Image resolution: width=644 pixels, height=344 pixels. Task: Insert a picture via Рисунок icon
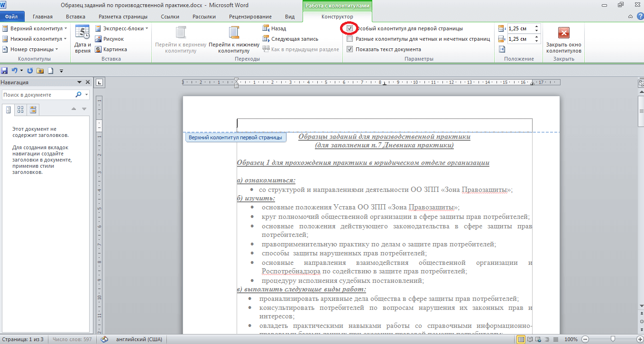coord(110,39)
